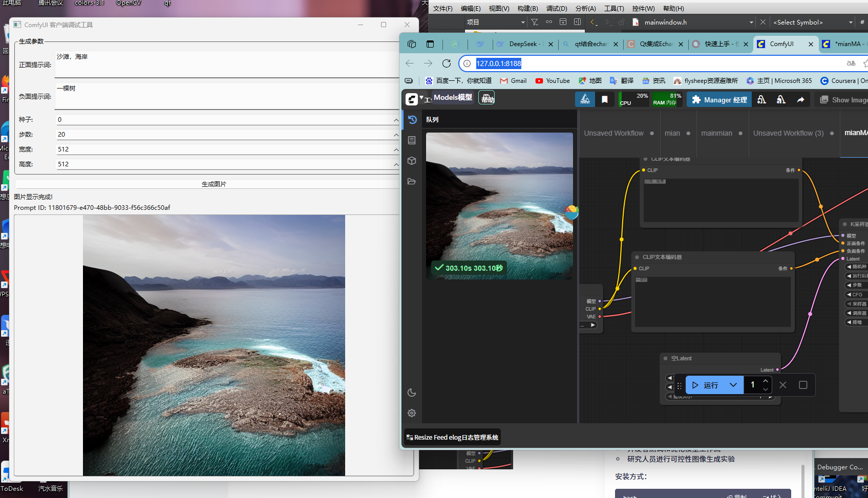868x498 pixels.
Task: Open 构建(B) menu in Qt Creator
Action: click(x=527, y=9)
